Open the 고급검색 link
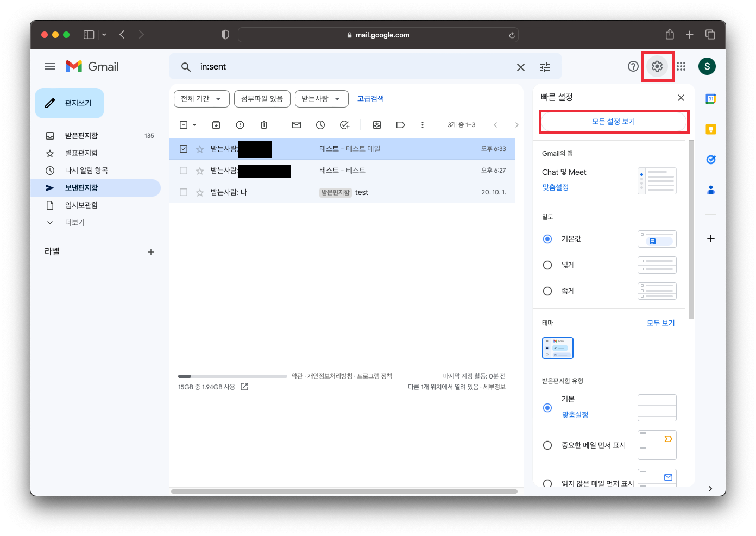This screenshot has width=756, height=536. pyautogui.click(x=370, y=99)
